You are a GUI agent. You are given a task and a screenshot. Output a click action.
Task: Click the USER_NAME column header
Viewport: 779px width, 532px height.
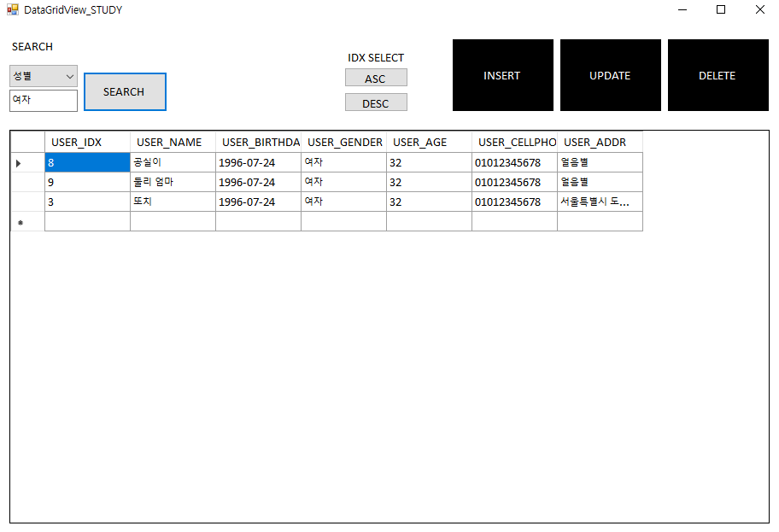(173, 142)
